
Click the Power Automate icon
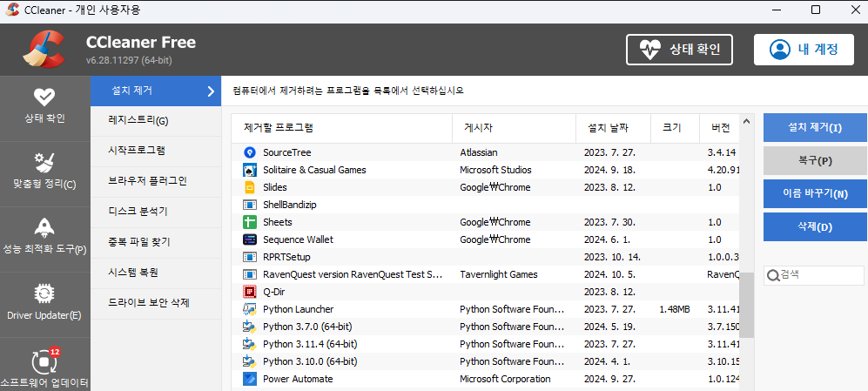pyautogui.click(x=250, y=380)
